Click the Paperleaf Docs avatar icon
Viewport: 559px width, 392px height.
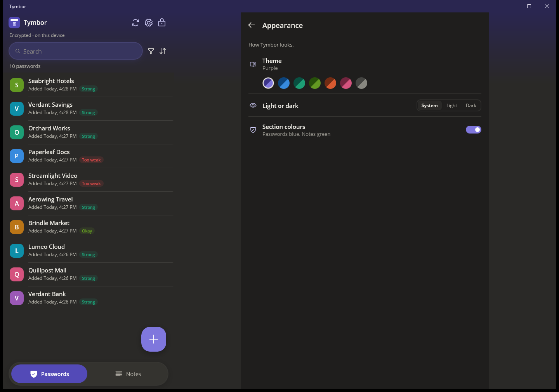click(17, 156)
